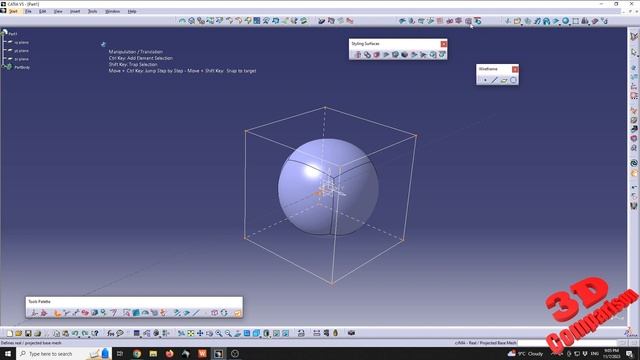Click the Circle tool in Wireframe toolbar
The height and width of the screenshot is (360, 640).
pos(513,80)
